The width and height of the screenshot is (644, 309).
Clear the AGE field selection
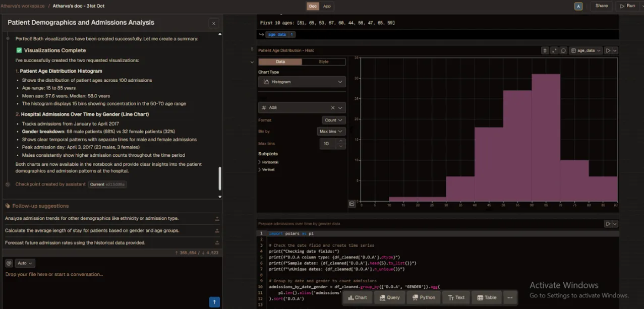point(333,108)
